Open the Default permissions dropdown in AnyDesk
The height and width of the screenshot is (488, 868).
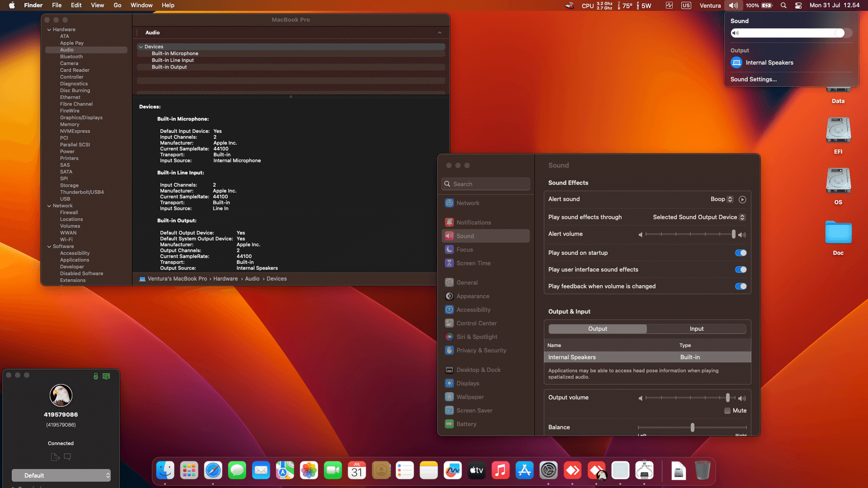(x=61, y=475)
